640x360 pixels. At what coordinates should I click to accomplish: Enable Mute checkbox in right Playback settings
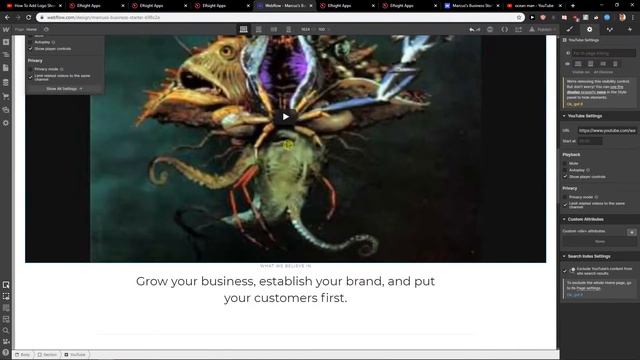(565, 163)
